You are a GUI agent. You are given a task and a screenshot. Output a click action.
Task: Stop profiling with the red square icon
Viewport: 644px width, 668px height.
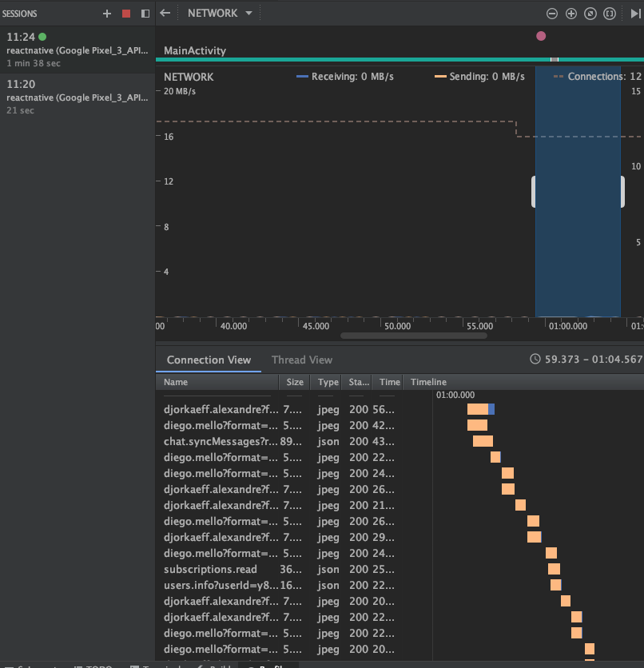tap(125, 14)
